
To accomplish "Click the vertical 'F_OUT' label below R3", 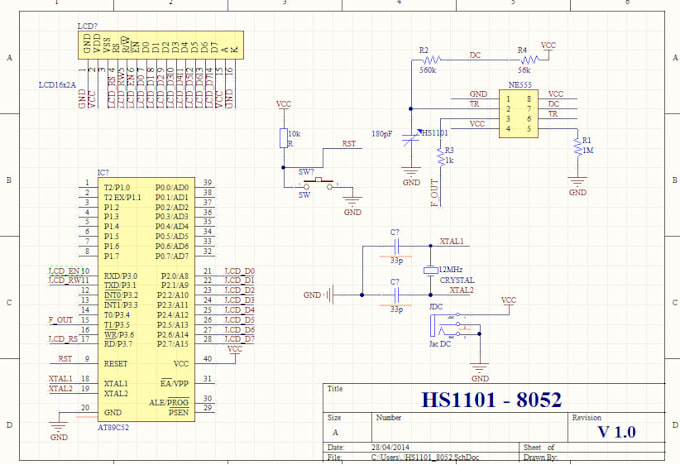I will [x=435, y=193].
